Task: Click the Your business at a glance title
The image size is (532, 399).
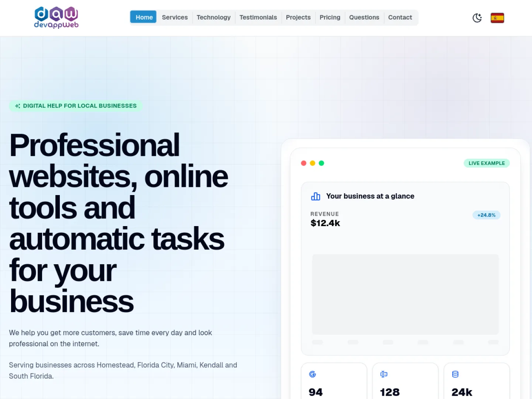Action: [x=370, y=196]
